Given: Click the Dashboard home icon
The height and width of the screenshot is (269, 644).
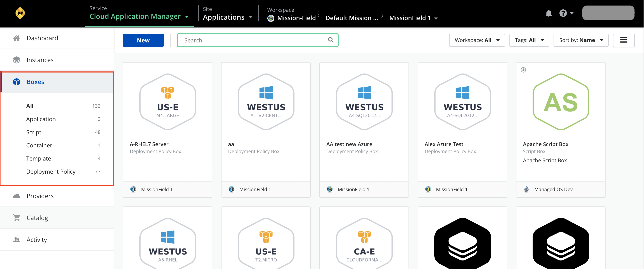Looking at the screenshot, I should (x=17, y=38).
